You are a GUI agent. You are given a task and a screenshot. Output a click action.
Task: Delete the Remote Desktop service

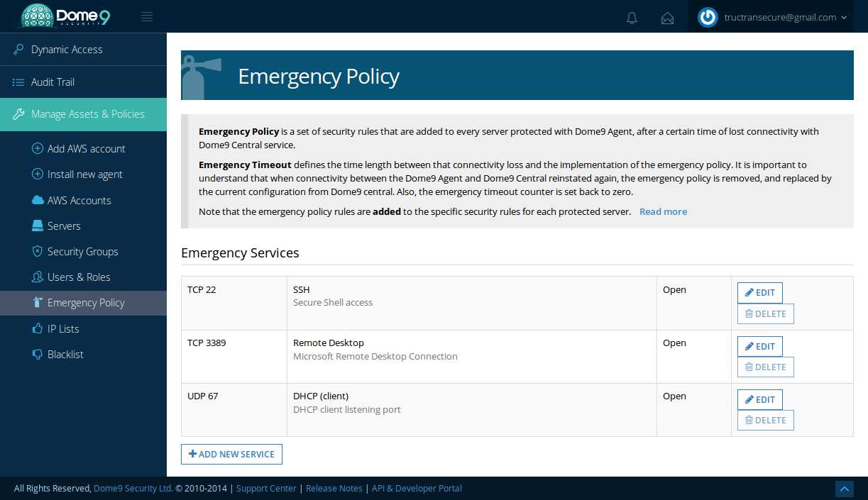click(x=765, y=367)
